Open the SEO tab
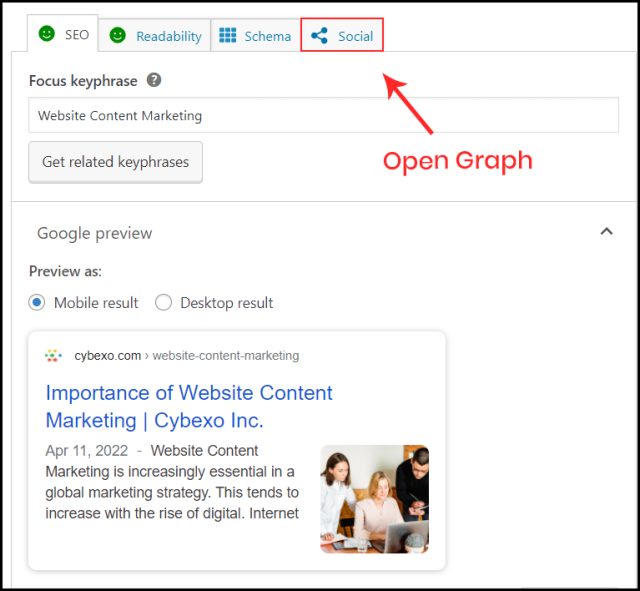640x591 pixels. pyautogui.click(x=63, y=33)
